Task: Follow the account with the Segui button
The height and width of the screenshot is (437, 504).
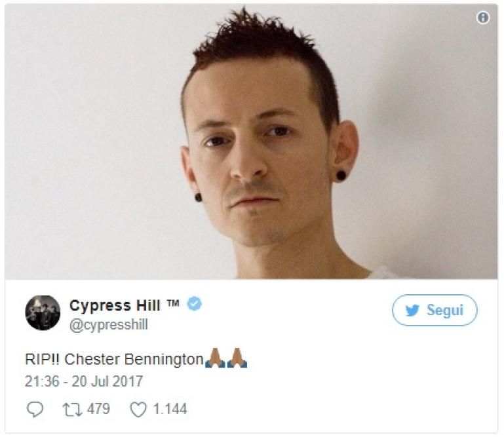Action: click(x=435, y=310)
